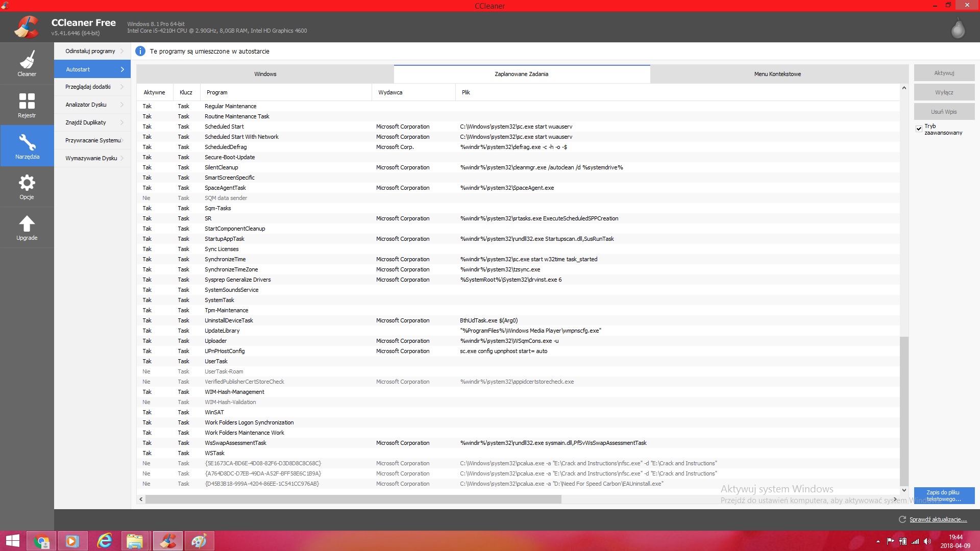The image size is (980, 551).
Task: Switch to the Windows tab
Action: click(x=265, y=74)
